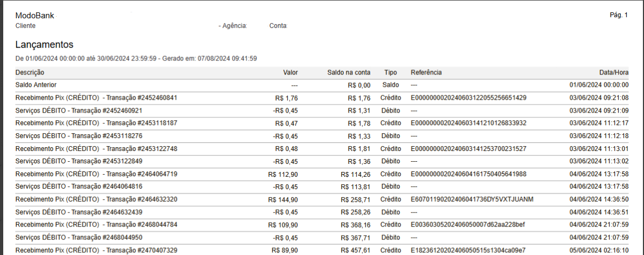
Task: Select reference E00360305202406050007d62aa228bef
Action: tap(468, 225)
